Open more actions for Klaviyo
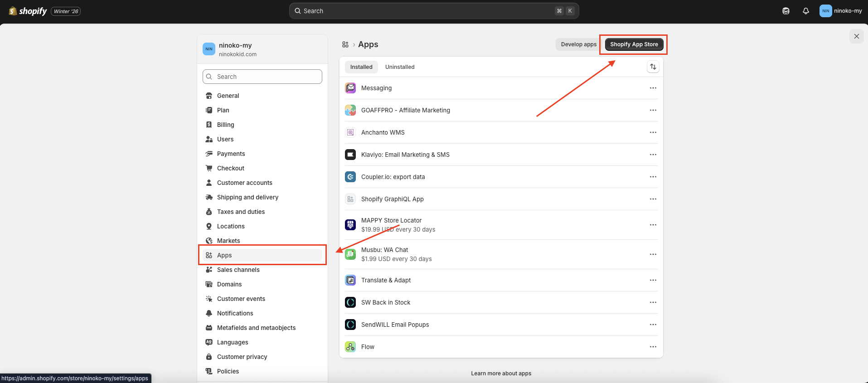The height and width of the screenshot is (383, 868). [653, 155]
